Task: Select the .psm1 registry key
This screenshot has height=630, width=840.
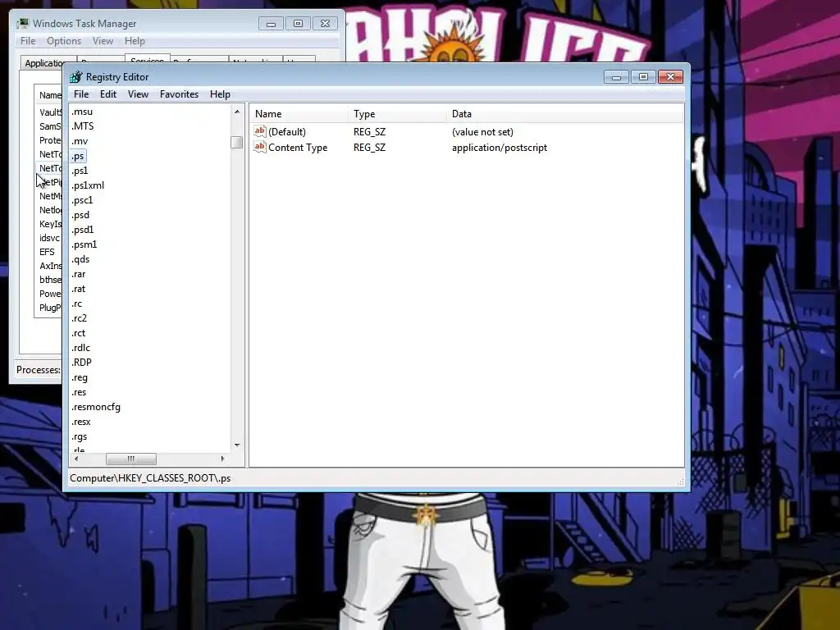Action: click(x=84, y=244)
